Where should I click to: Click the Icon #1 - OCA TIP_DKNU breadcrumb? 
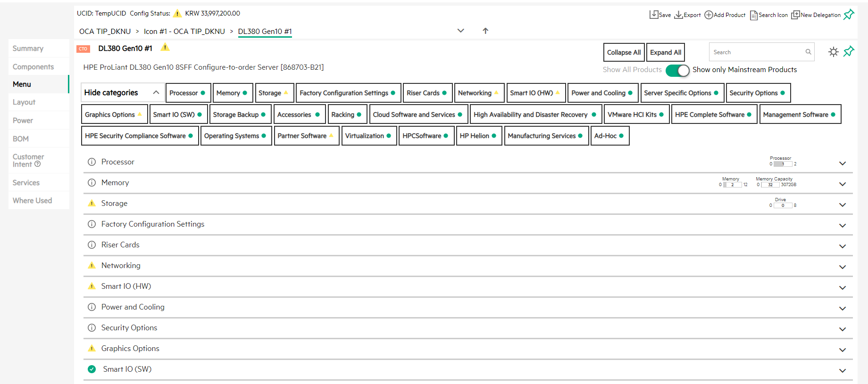184,31
